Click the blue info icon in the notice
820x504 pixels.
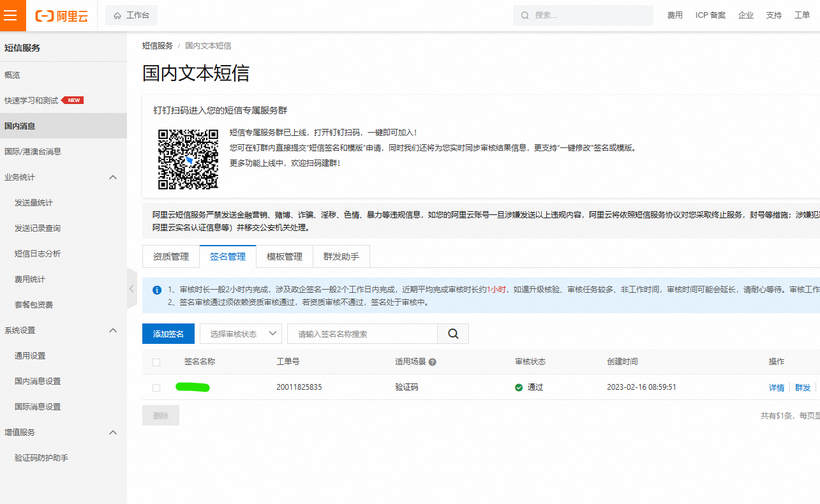157,290
